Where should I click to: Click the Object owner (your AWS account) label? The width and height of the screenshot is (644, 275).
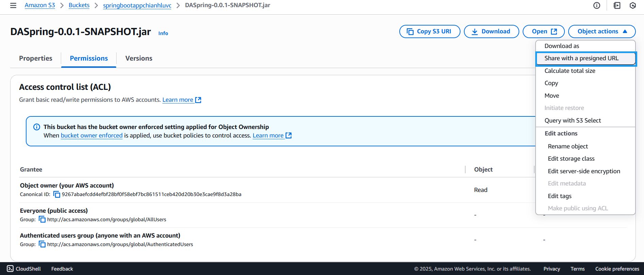point(67,185)
